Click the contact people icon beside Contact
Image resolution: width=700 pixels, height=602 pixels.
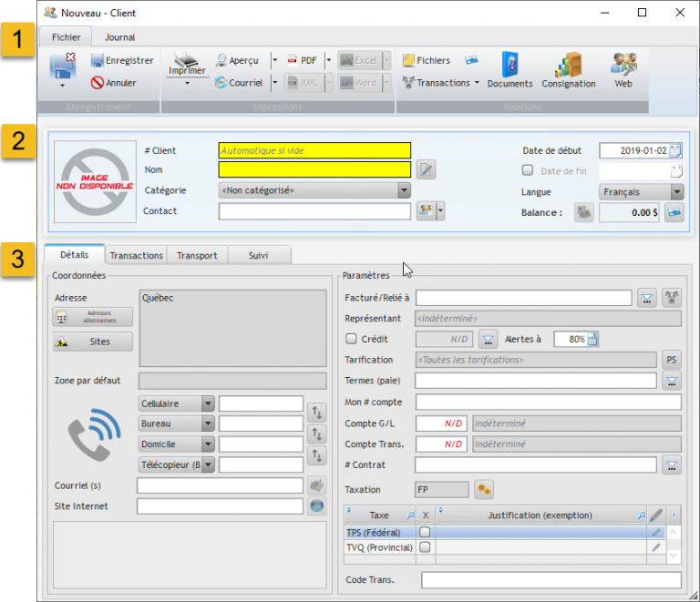426,210
